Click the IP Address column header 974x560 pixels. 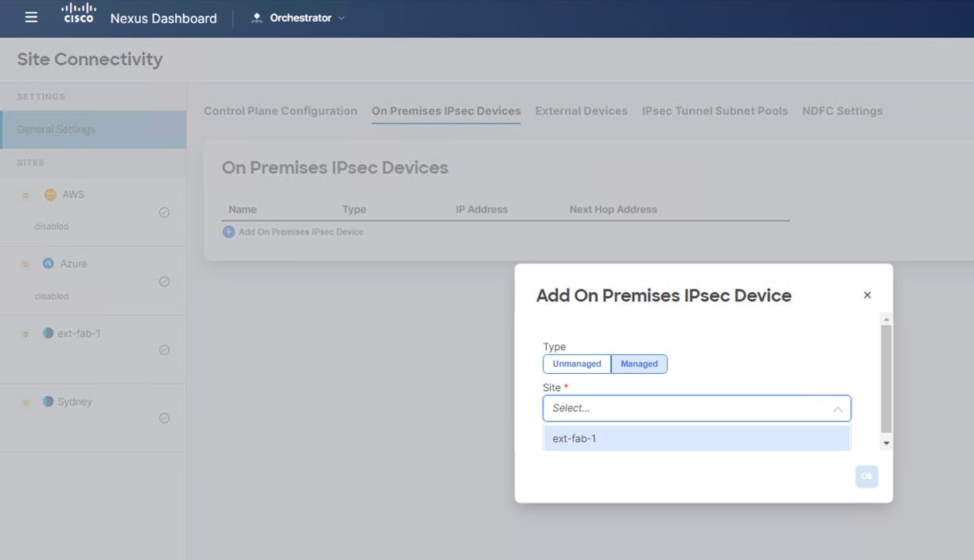coord(481,209)
